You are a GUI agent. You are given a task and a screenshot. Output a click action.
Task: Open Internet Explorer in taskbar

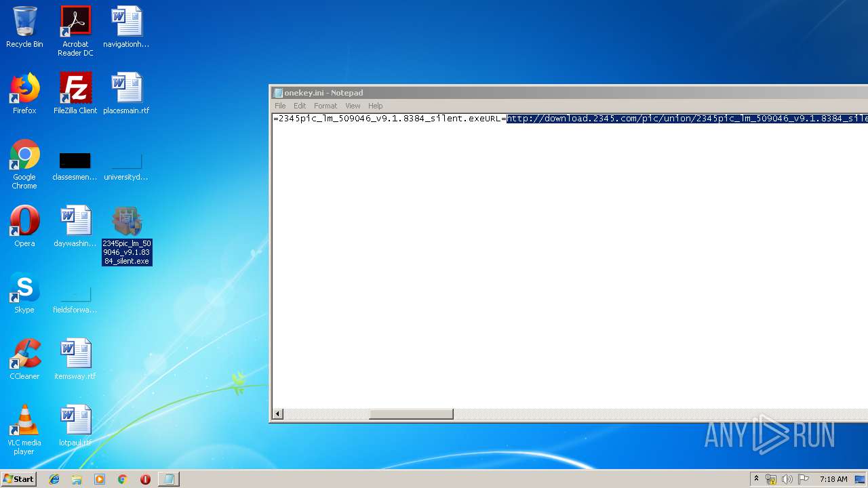(x=54, y=479)
